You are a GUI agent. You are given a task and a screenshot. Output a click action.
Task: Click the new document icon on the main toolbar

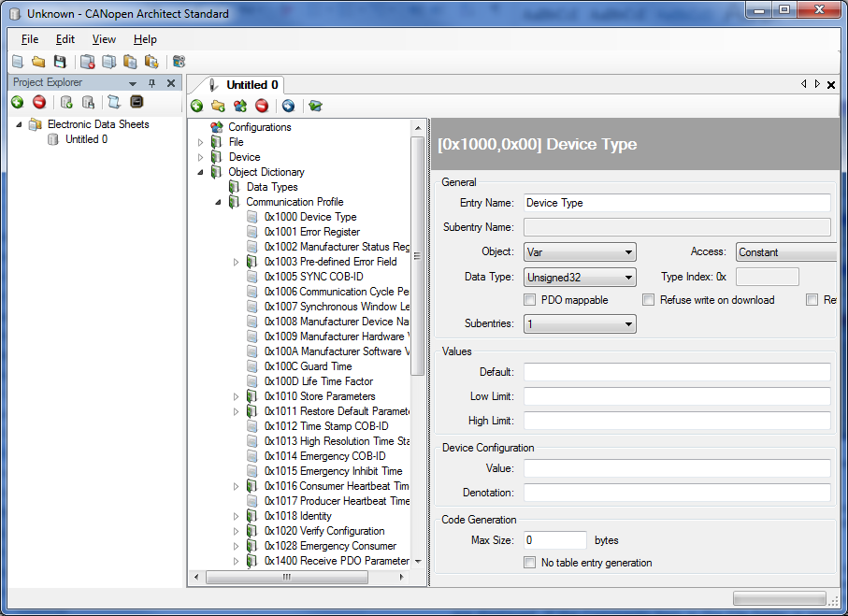coord(17,62)
